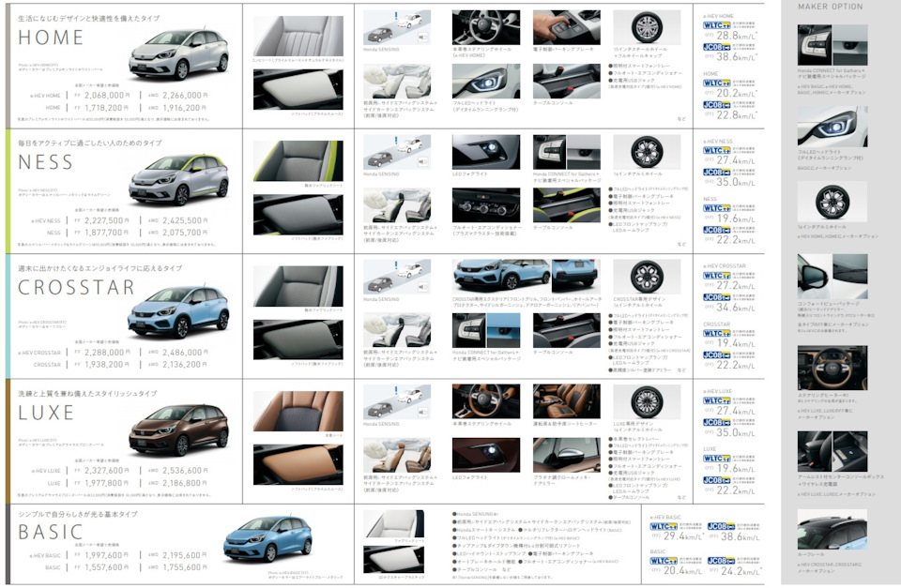This screenshot has height=588, width=901.
Task: Click the HOME FF price 1,718,200
Action: pyautogui.click(x=107, y=108)
